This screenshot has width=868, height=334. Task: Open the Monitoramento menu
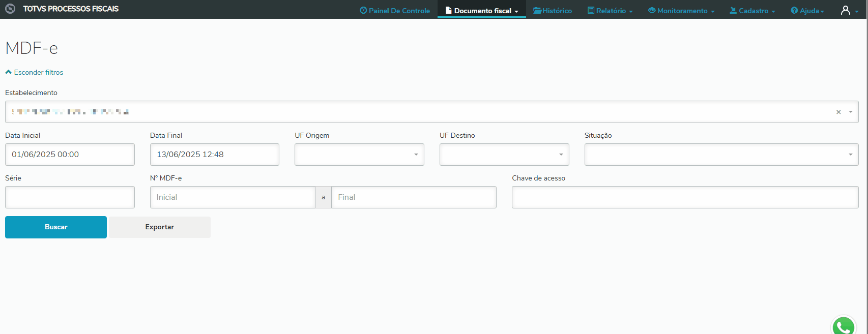pos(681,11)
